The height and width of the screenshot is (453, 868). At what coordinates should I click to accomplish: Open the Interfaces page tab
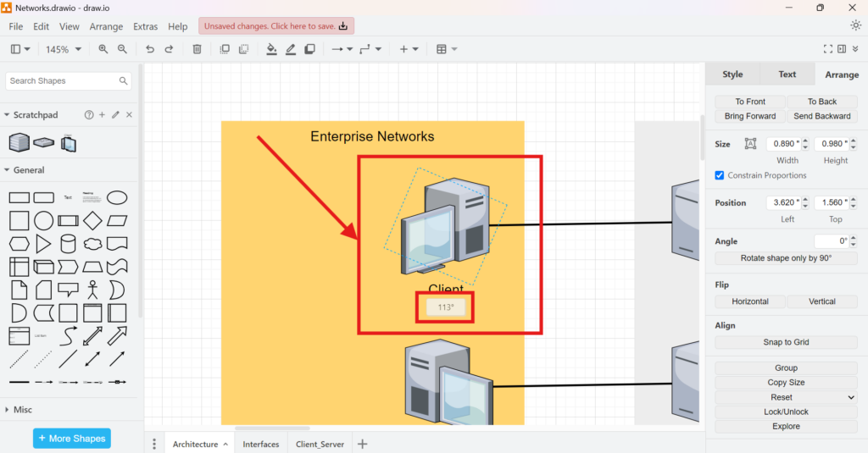pyautogui.click(x=261, y=445)
